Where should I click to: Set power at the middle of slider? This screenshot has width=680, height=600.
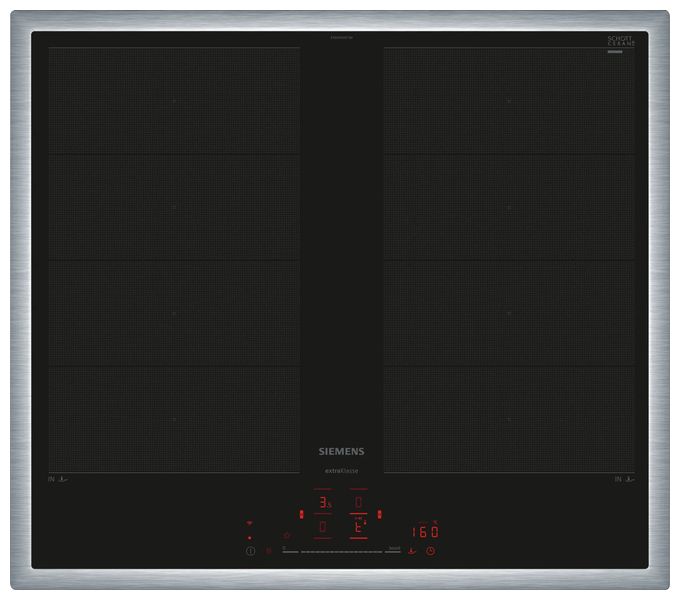341,551
